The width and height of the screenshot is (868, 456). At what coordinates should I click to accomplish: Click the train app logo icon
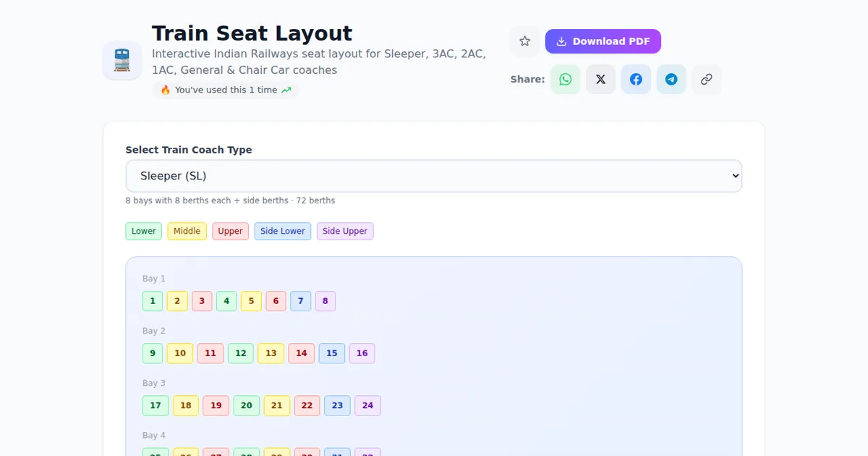click(x=122, y=60)
